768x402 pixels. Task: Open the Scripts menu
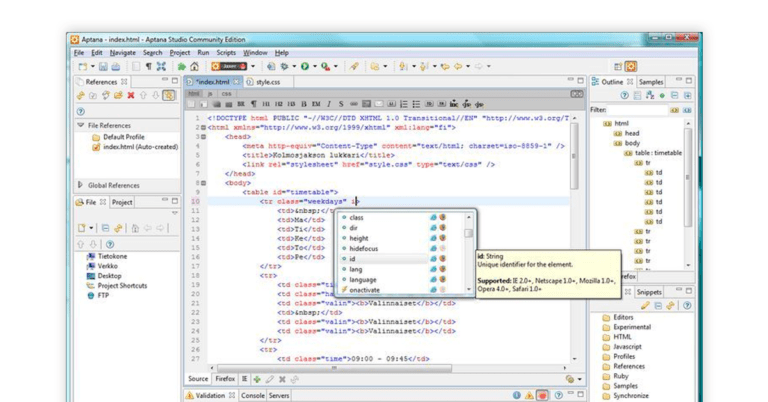click(226, 53)
